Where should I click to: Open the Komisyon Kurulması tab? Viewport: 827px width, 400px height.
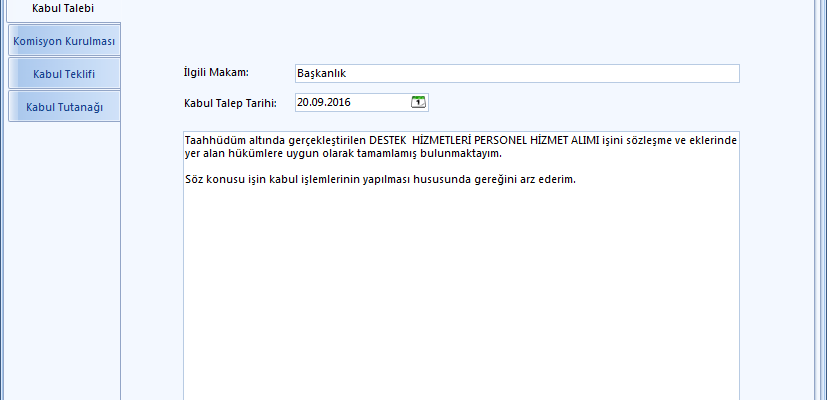pyautogui.click(x=64, y=41)
